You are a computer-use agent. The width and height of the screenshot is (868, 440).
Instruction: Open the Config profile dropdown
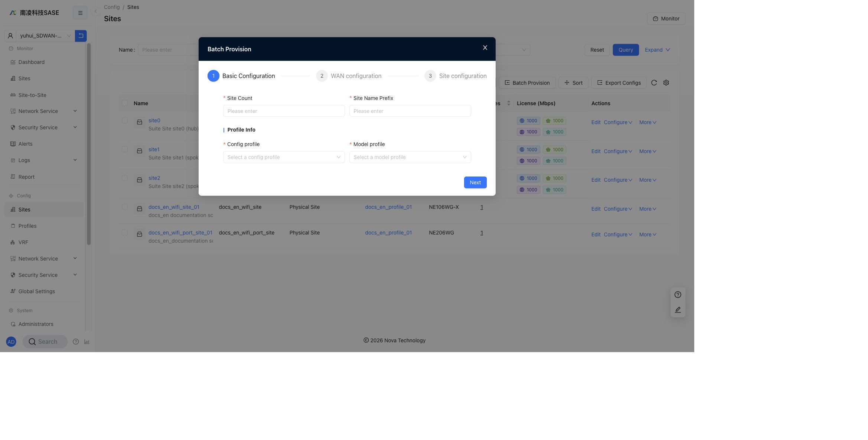tap(284, 157)
